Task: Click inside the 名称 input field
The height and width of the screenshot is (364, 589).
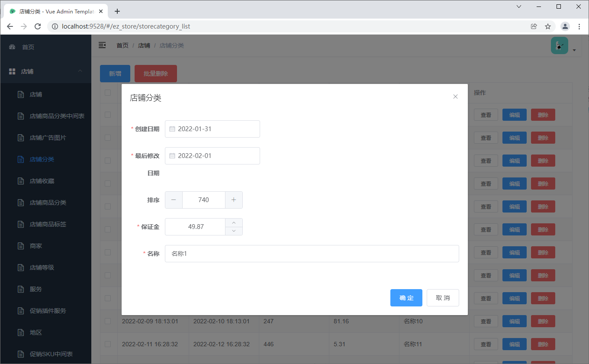Action: click(x=312, y=253)
